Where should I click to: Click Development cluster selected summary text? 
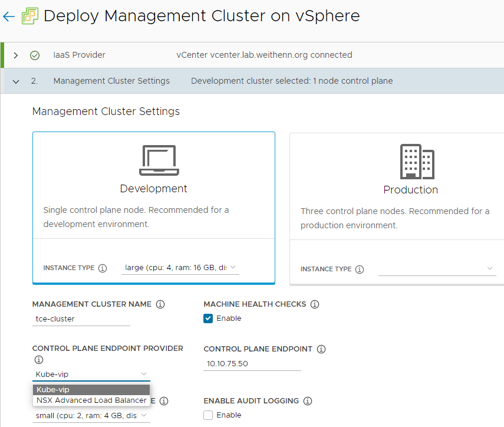pyautogui.click(x=292, y=81)
